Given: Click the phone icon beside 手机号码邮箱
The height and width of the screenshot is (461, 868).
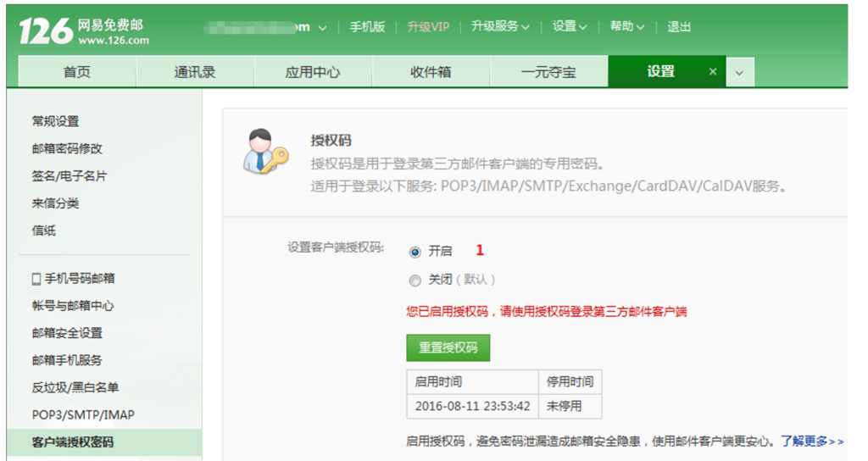Looking at the screenshot, I should (36, 279).
